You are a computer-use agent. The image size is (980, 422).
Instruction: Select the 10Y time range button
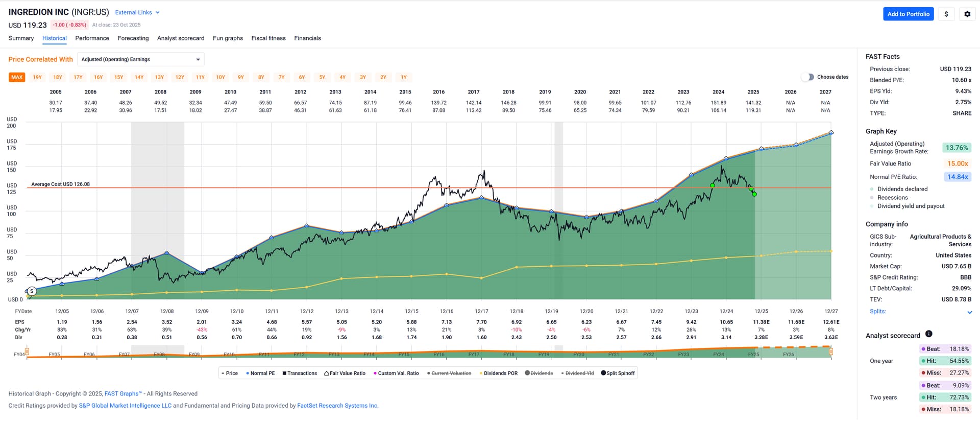coord(220,78)
